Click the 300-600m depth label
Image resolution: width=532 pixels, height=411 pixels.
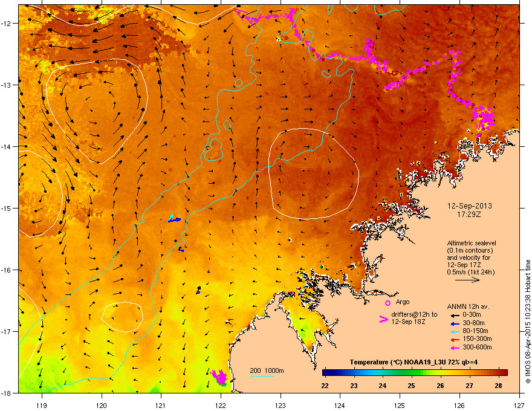tap(477, 347)
